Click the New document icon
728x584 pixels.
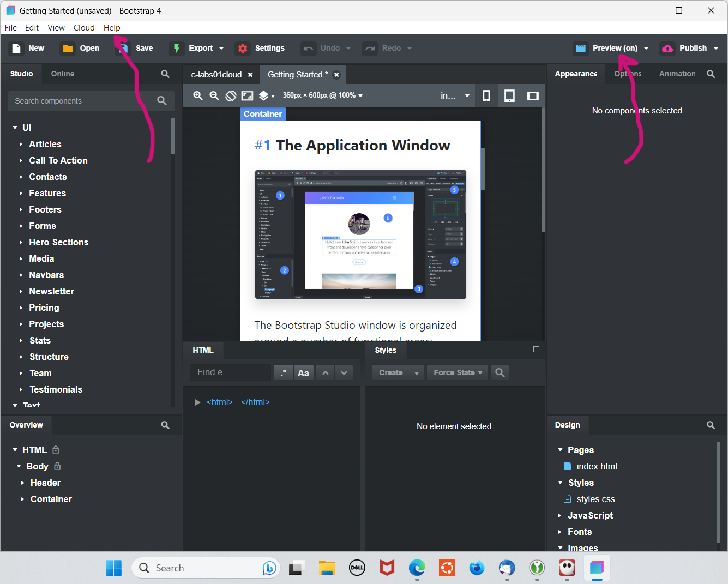pyautogui.click(x=16, y=49)
